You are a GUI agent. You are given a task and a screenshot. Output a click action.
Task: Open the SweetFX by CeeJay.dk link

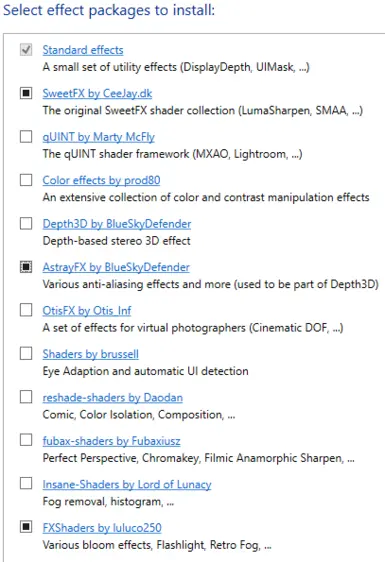[97, 94]
